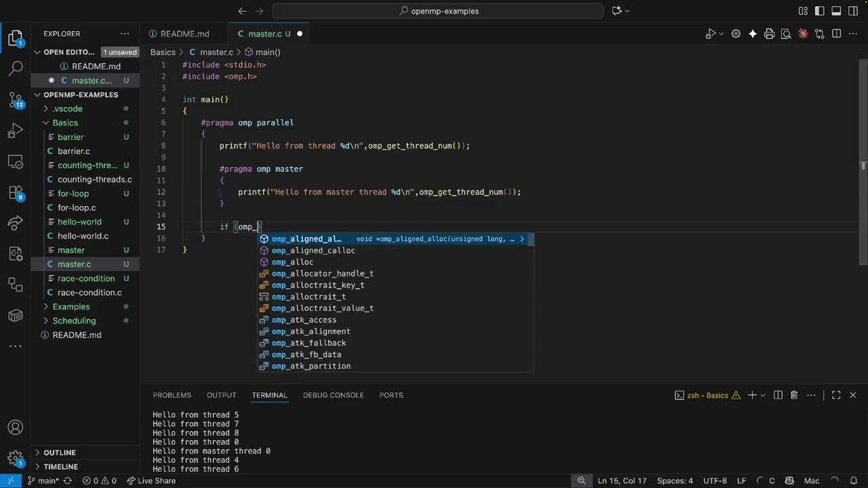Open the Extensions view with 9 badge

(x=15, y=192)
